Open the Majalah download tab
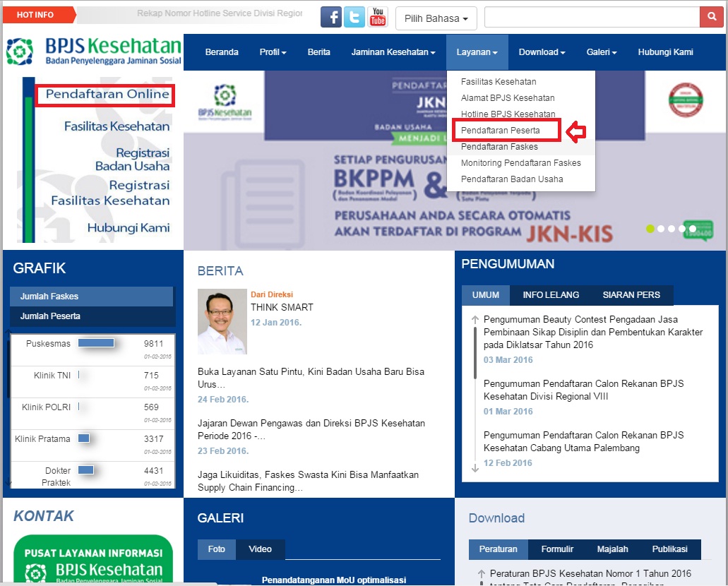The width and height of the screenshot is (728, 586). (612, 549)
